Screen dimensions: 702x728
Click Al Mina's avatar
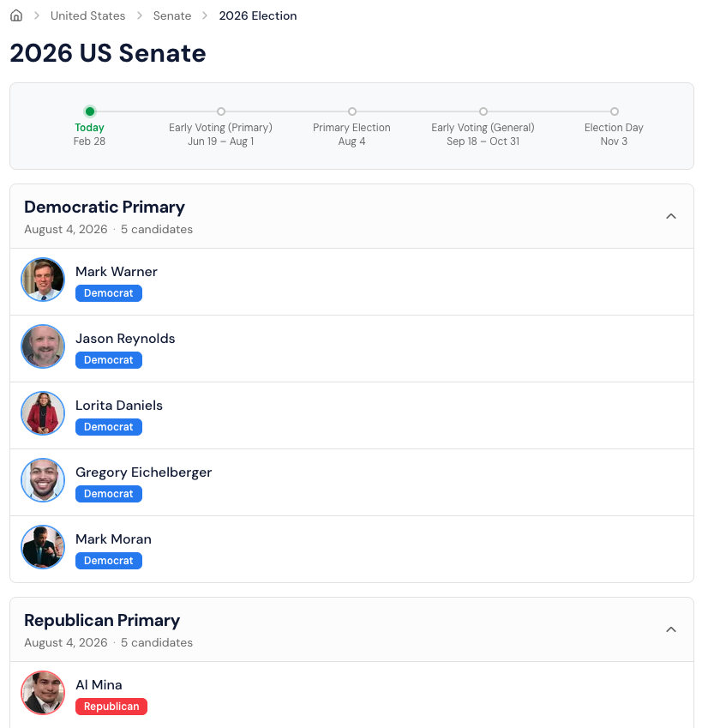(43, 693)
